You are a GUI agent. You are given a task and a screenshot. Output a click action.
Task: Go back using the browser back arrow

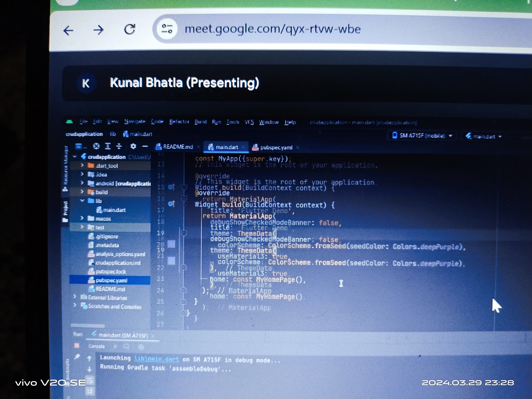tap(68, 31)
